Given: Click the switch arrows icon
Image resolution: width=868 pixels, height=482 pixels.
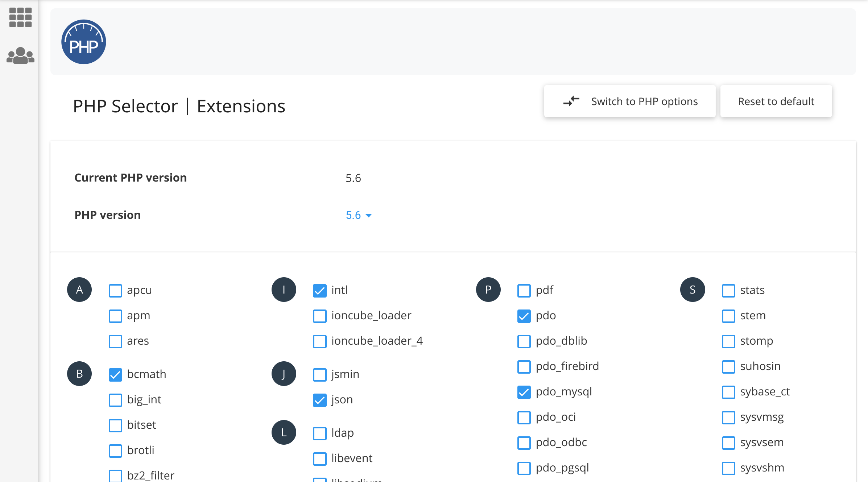Looking at the screenshot, I should click(x=571, y=101).
